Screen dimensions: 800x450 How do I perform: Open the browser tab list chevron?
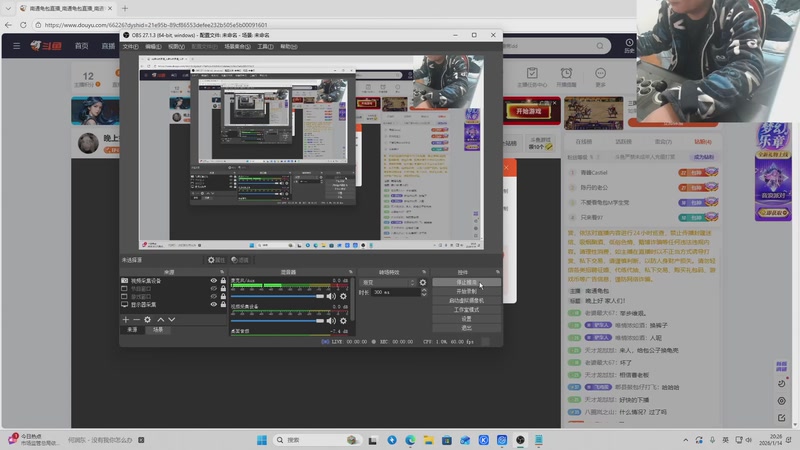[x=8, y=8]
